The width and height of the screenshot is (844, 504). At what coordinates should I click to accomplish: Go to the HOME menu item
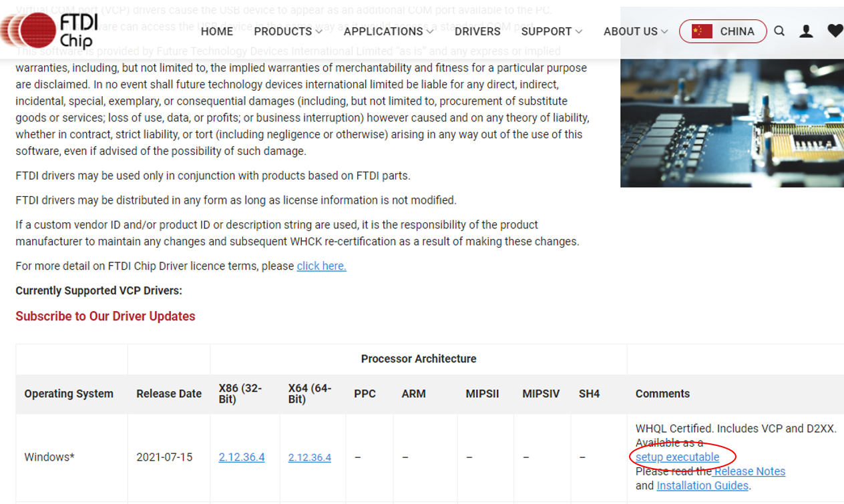[217, 31]
